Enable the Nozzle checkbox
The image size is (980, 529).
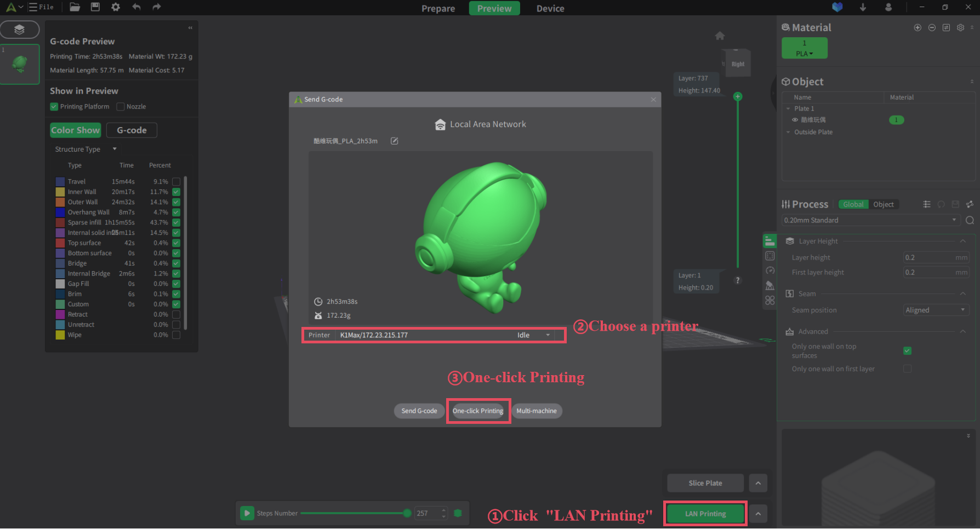[121, 107]
